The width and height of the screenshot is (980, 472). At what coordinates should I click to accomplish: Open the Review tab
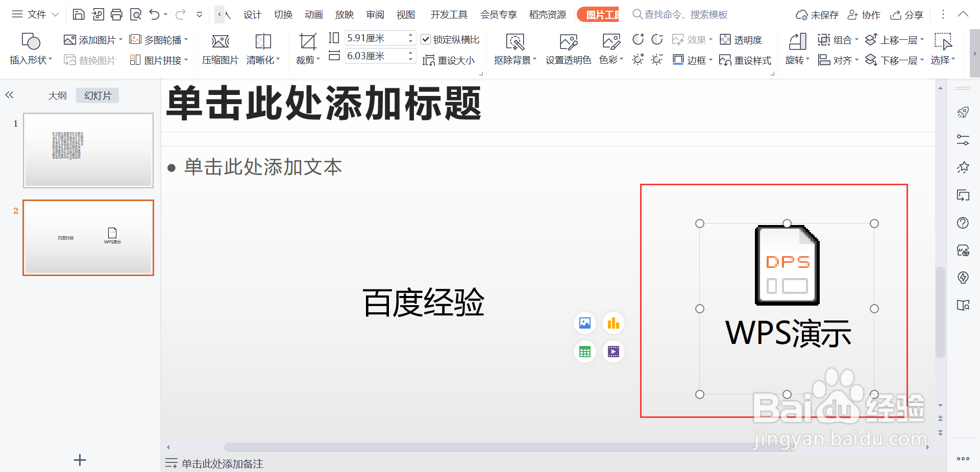(375, 15)
